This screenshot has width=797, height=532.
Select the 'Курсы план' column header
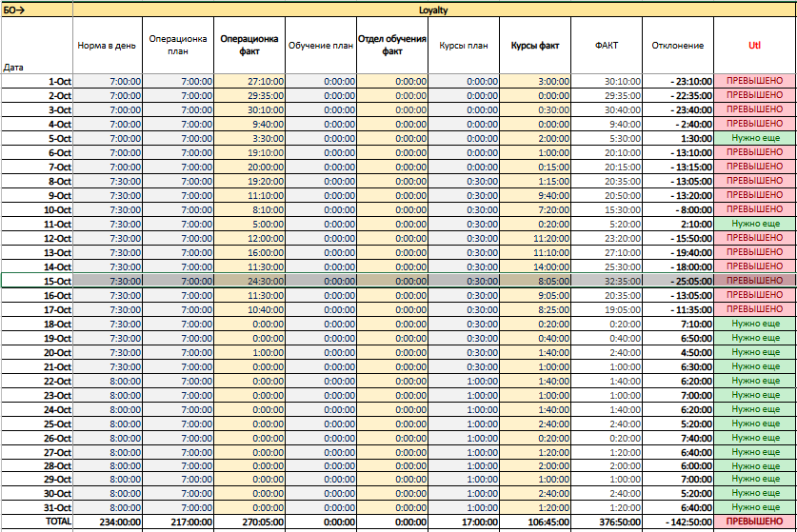pyautogui.click(x=464, y=46)
